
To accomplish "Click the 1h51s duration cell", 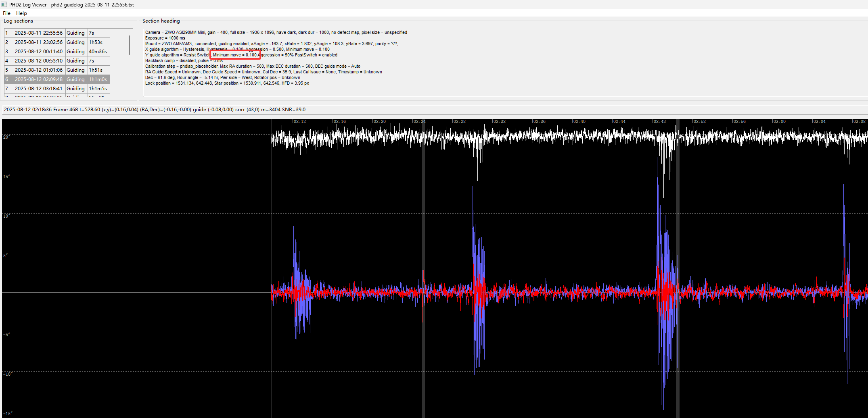I will pyautogui.click(x=98, y=70).
